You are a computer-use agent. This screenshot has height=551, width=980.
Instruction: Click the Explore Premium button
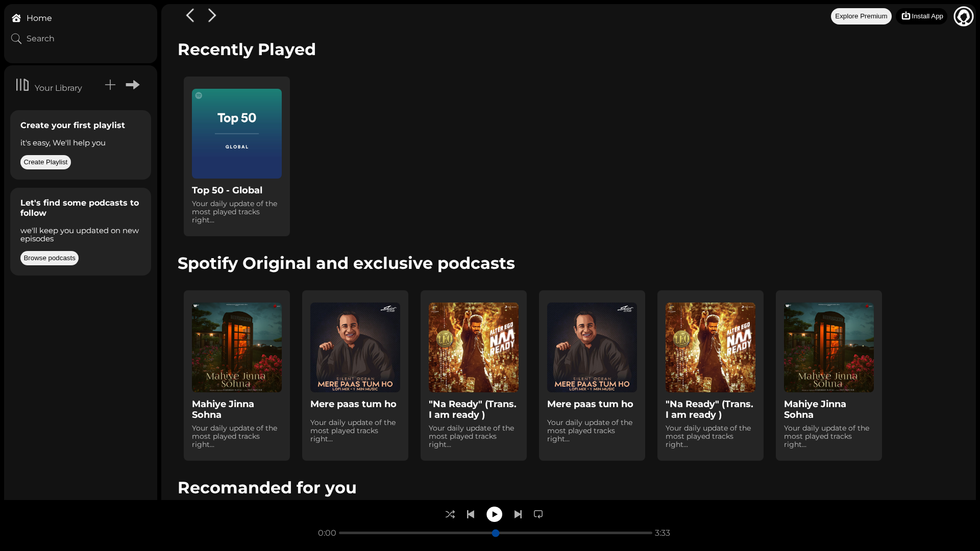[861, 16]
